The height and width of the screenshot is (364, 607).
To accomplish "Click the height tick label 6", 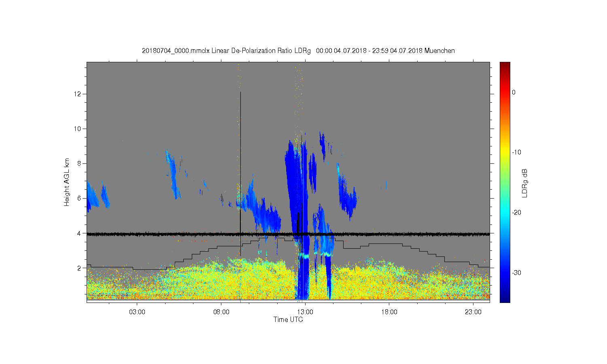I will pyautogui.click(x=79, y=198).
